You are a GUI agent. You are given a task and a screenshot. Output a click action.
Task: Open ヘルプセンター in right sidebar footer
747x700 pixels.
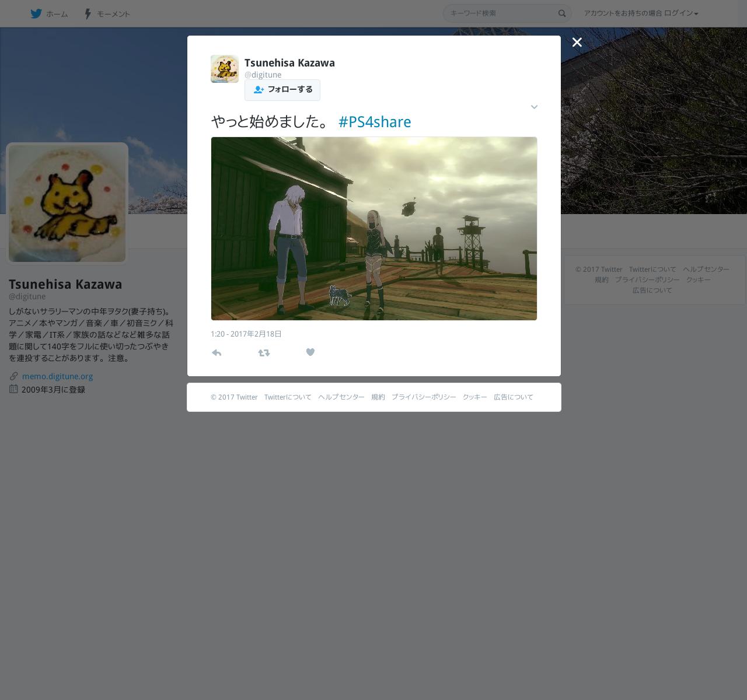[x=706, y=269]
